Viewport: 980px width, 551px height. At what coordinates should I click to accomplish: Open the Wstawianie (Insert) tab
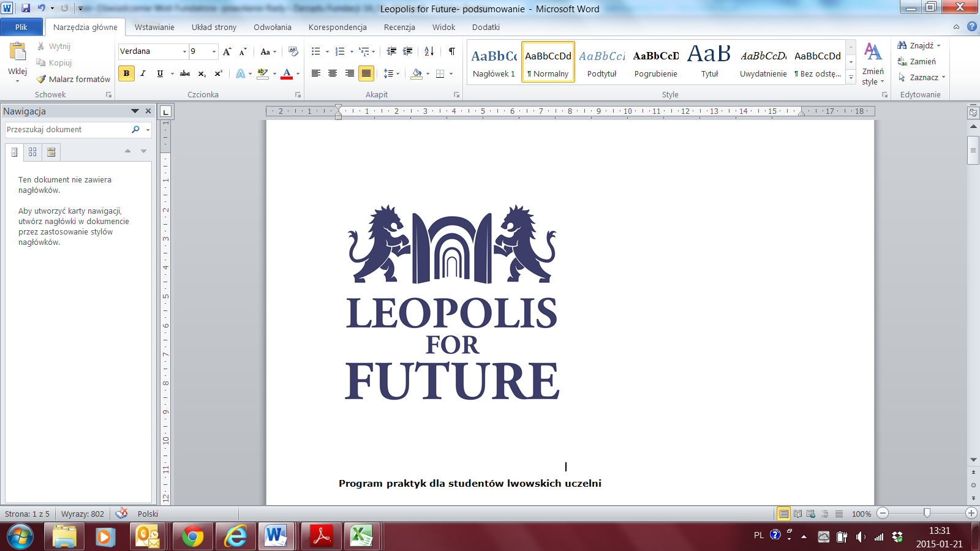154,27
